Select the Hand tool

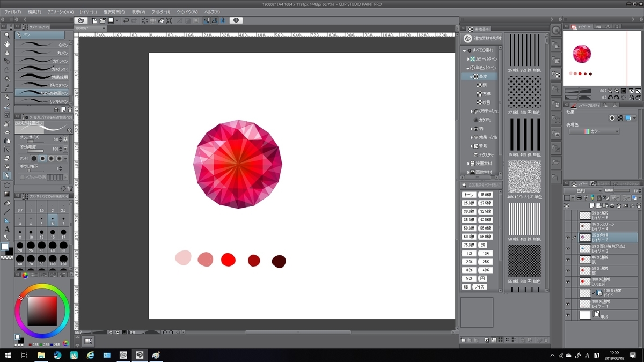coord(6,45)
